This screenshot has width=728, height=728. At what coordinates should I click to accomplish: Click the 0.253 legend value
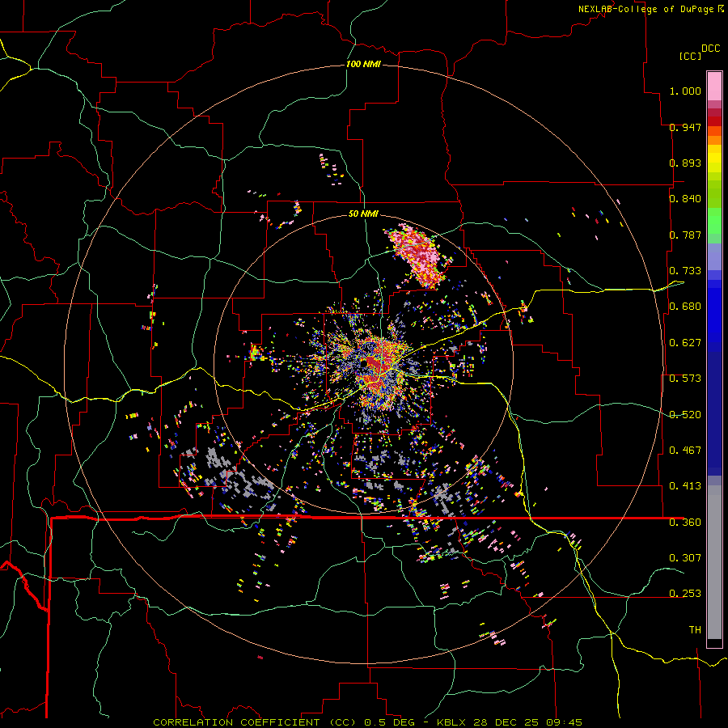(x=685, y=594)
